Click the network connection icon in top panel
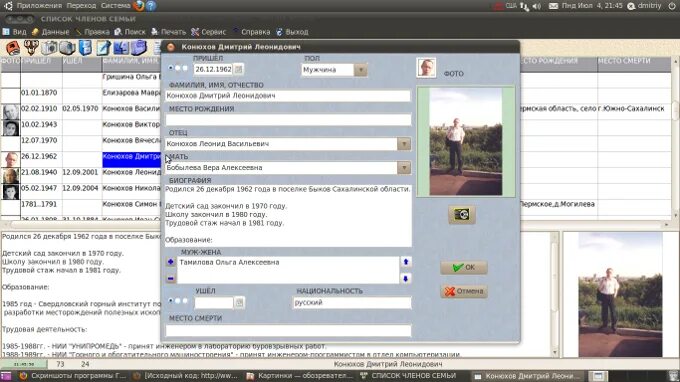This screenshot has height=382, width=680. pos(525,6)
